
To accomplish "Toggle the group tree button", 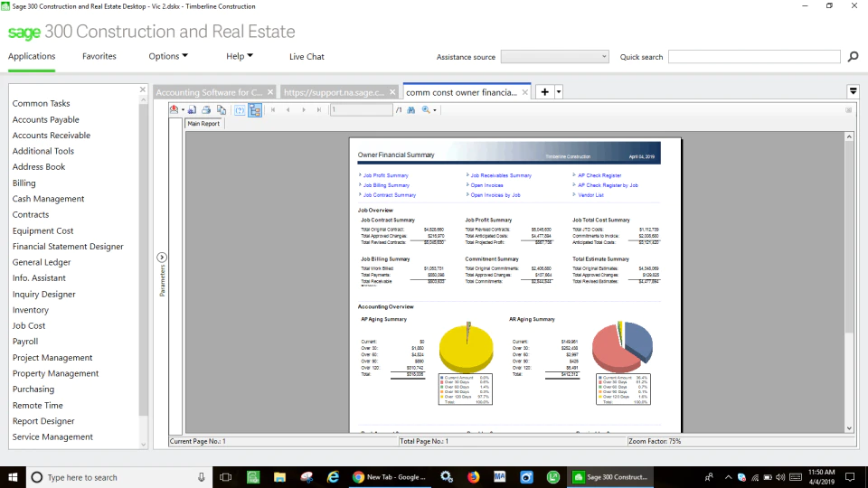I will point(255,110).
